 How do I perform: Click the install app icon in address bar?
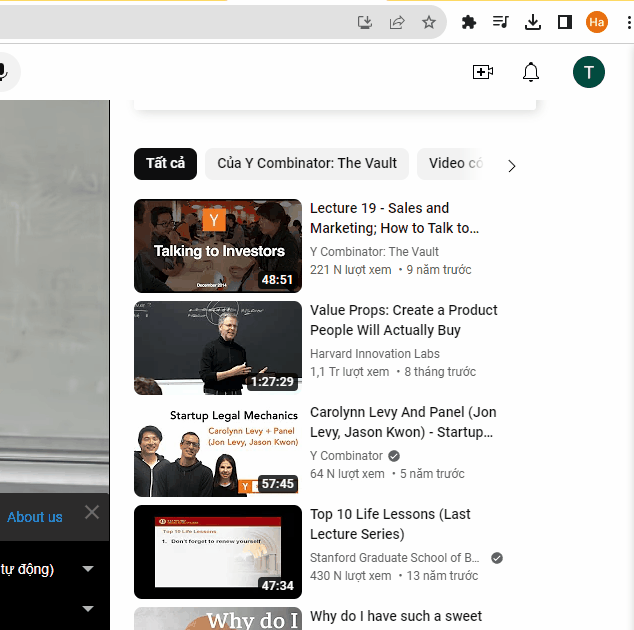click(x=364, y=22)
